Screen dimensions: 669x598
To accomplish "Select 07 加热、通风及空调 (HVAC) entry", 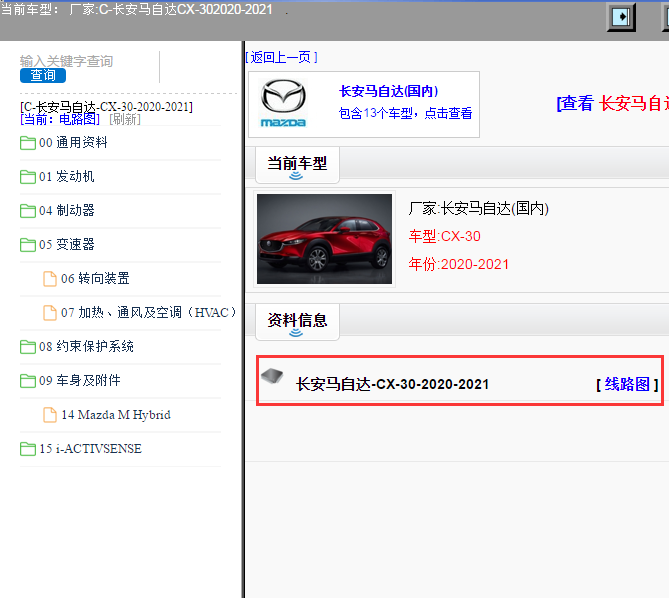I will point(148,313).
